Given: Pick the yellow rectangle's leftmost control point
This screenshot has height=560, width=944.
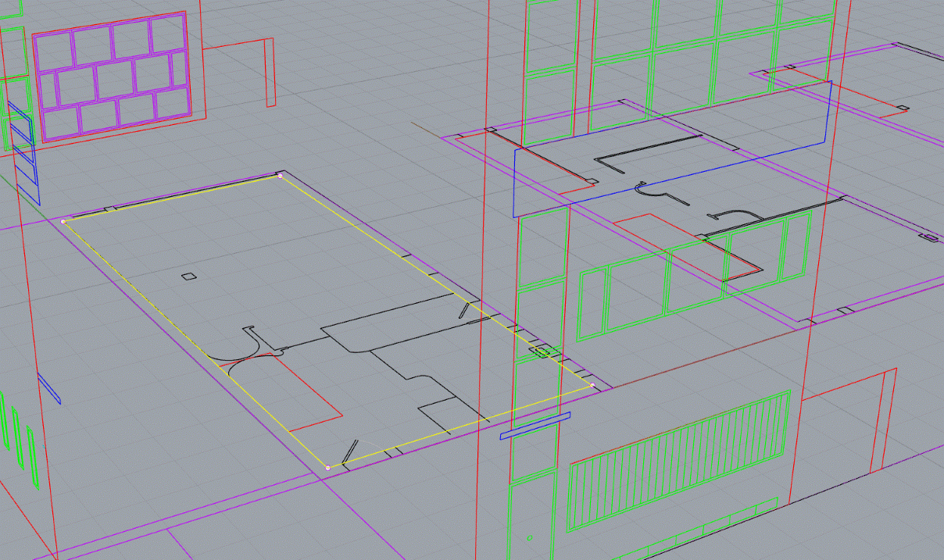Looking at the screenshot, I should [x=63, y=221].
